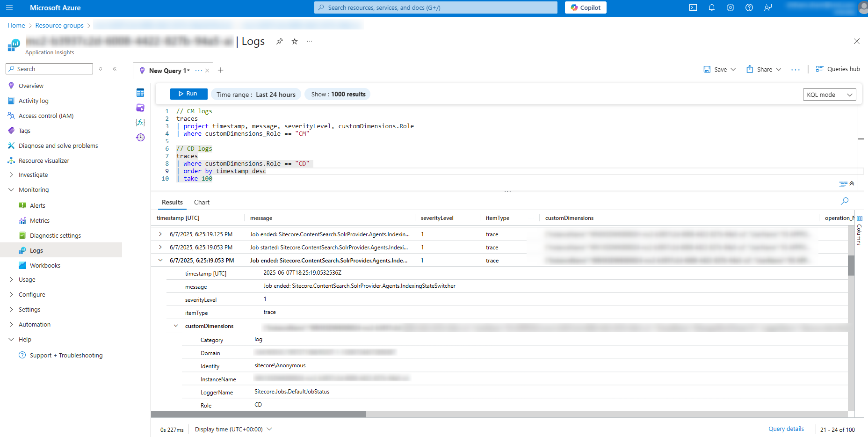Expand the Automation section
868x437 pixels.
pyautogui.click(x=11, y=324)
